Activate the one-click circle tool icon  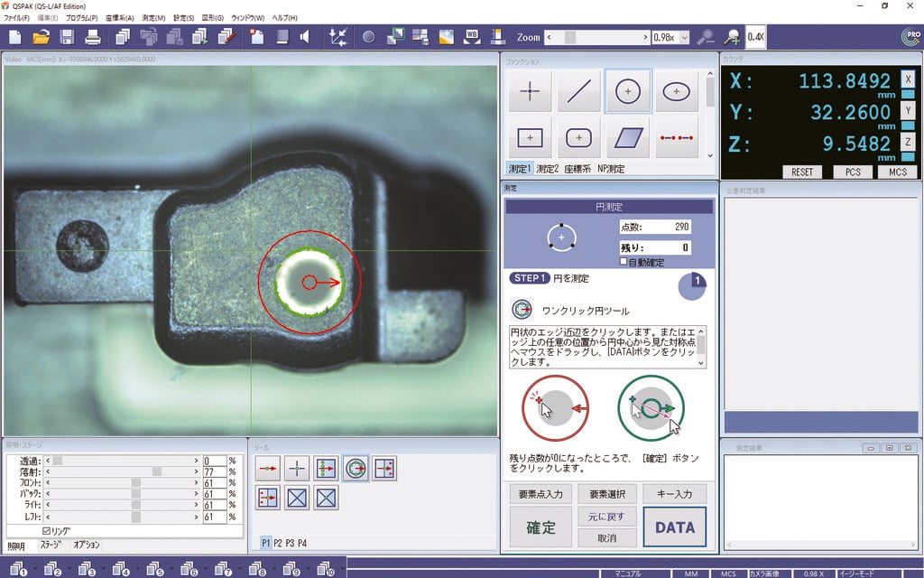tap(355, 468)
